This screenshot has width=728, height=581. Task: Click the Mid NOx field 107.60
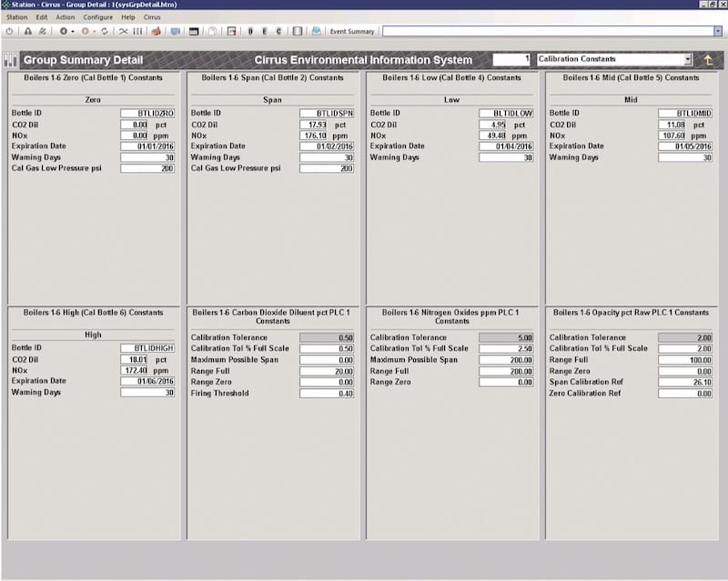[x=672, y=135]
